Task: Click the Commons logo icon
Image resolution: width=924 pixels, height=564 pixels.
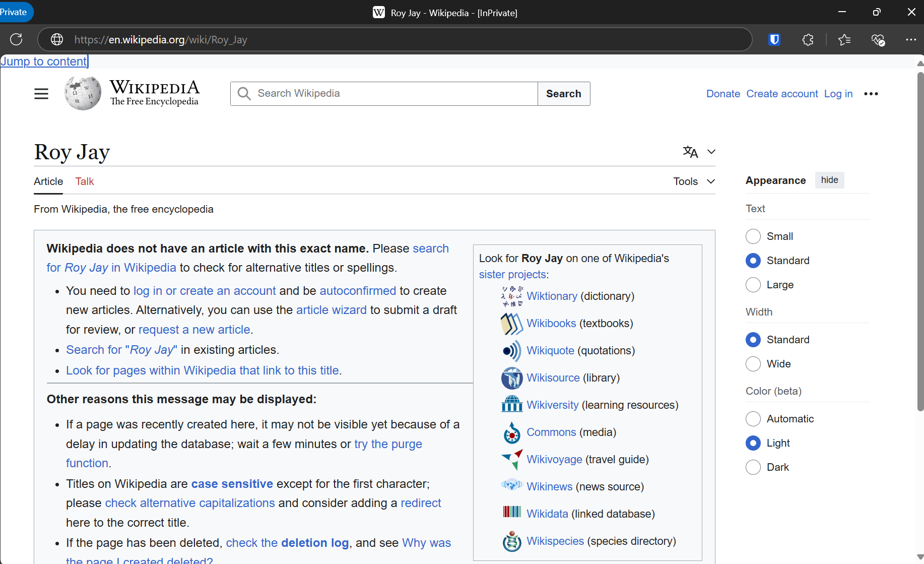Action: pyautogui.click(x=512, y=432)
